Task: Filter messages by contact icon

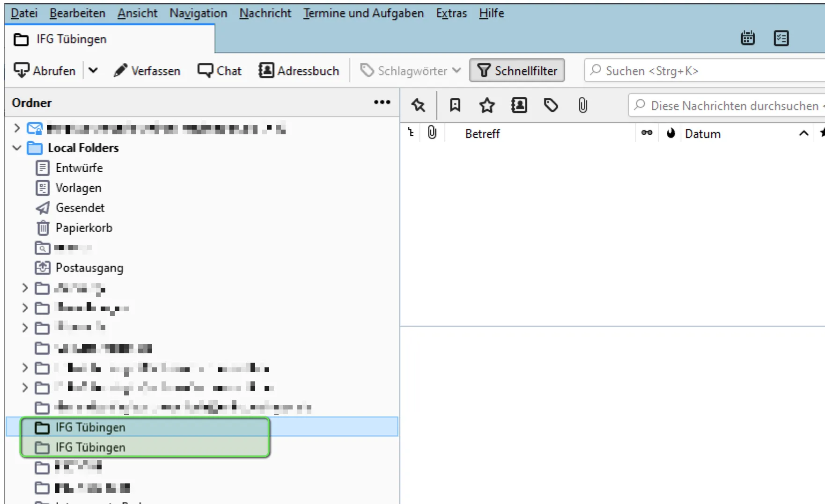Action: [x=519, y=105]
